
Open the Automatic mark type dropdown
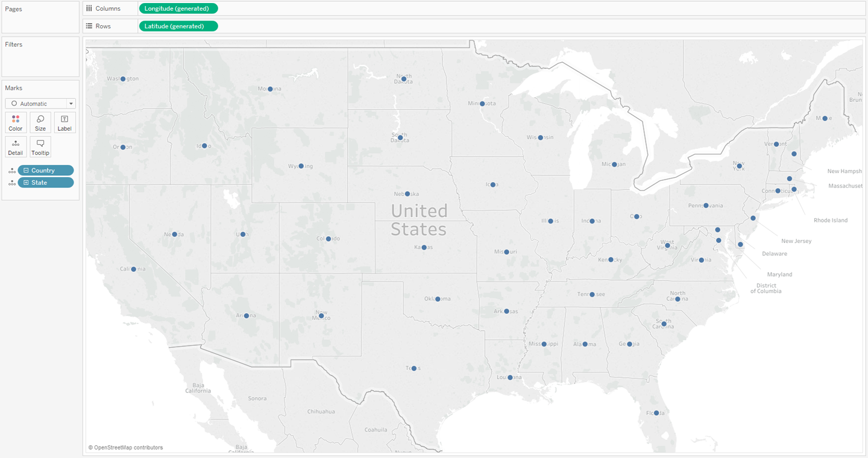40,104
